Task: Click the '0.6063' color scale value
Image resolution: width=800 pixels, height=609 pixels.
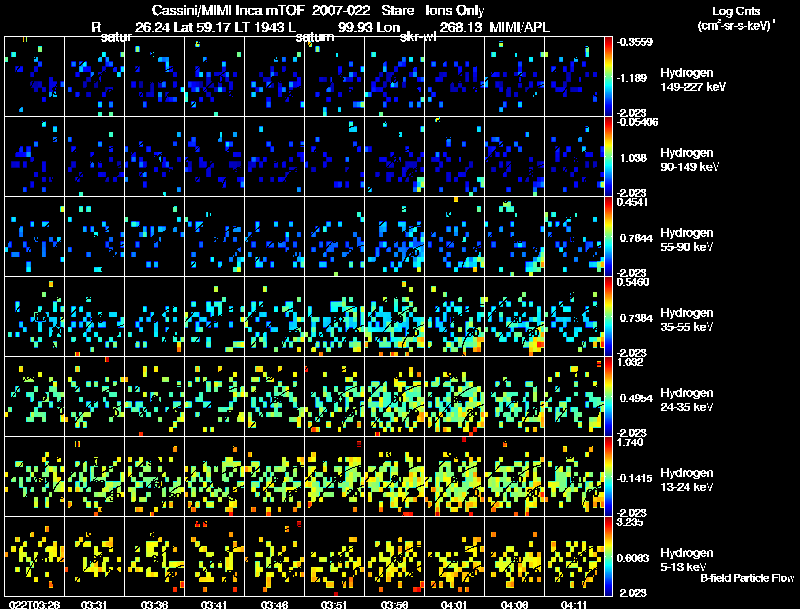Action: pyautogui.click(x=633, y=559)
